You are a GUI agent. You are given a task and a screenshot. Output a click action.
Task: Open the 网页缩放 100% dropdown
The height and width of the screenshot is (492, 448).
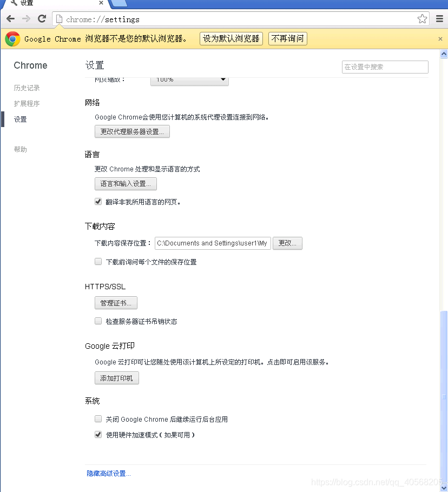click(189, 79)
